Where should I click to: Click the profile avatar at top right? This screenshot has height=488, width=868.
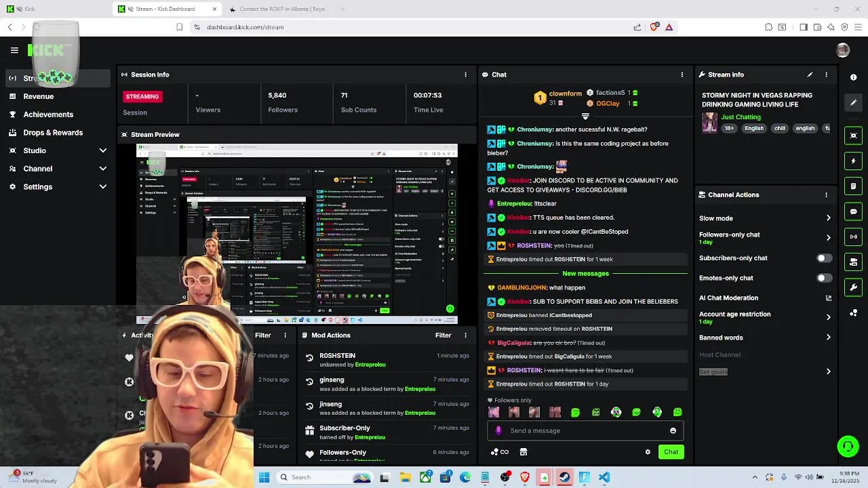click(843, 50)
